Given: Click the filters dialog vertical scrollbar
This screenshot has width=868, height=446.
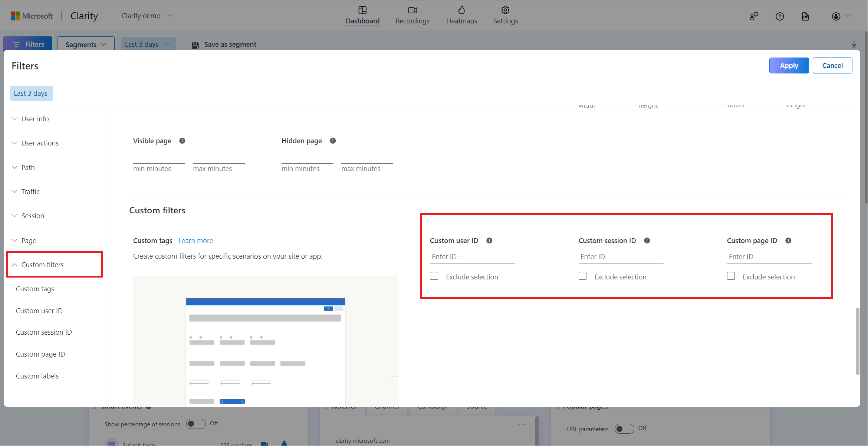Looking at the screenshot, I should click(x=857, y=341).
